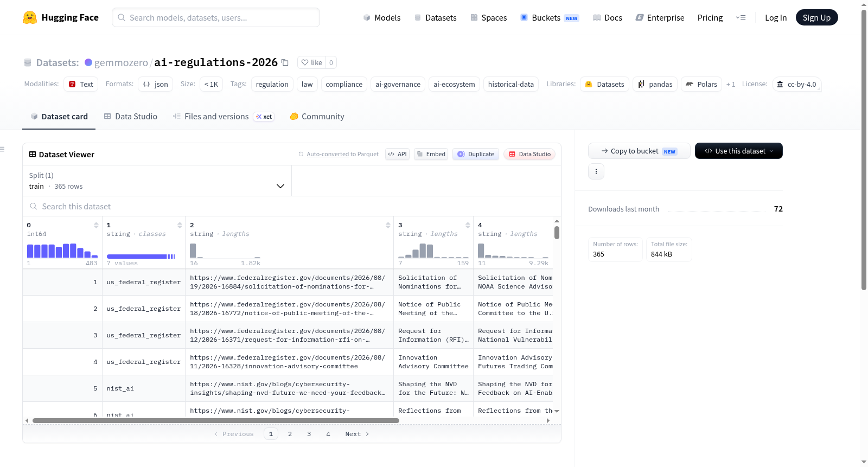This screenshot has width=868, height=467.
Task: Click Next page in pagination
Action: click(357, 434)
